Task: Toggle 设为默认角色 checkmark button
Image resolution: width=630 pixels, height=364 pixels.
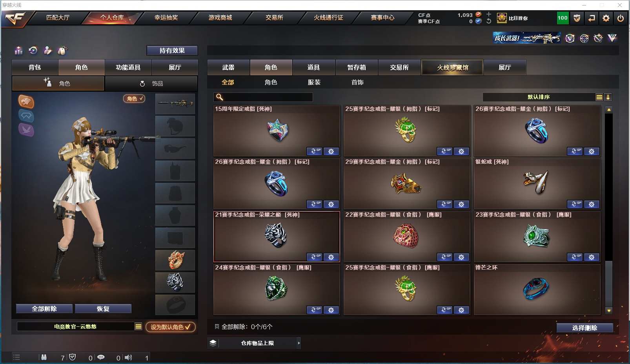Action: click(171, 327)
